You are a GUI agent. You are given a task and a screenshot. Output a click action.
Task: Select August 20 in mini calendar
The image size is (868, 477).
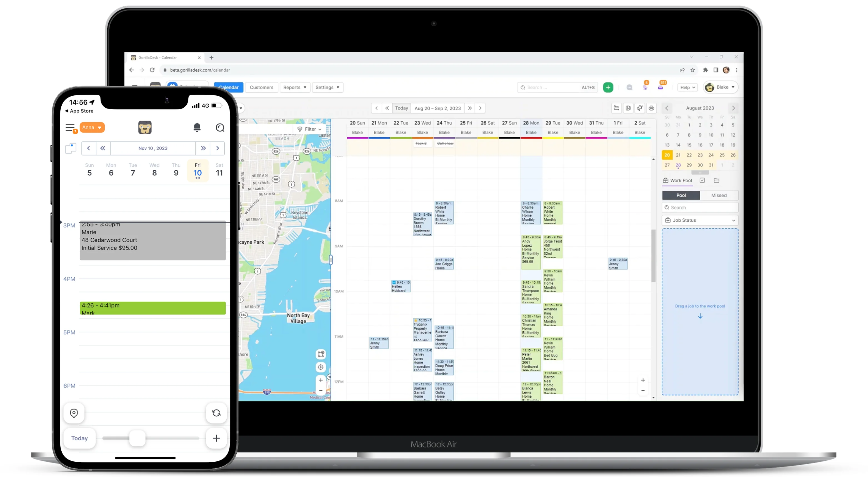(667, 155)
